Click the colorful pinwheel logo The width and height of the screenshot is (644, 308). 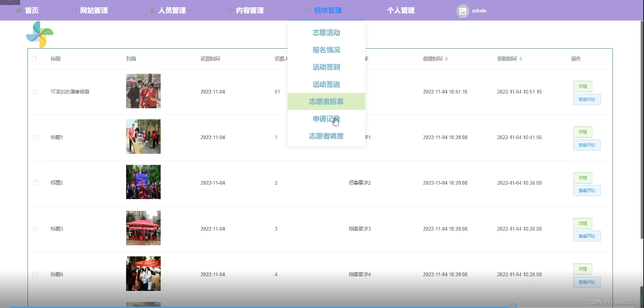pyautogui.click(x=40, y=35)
